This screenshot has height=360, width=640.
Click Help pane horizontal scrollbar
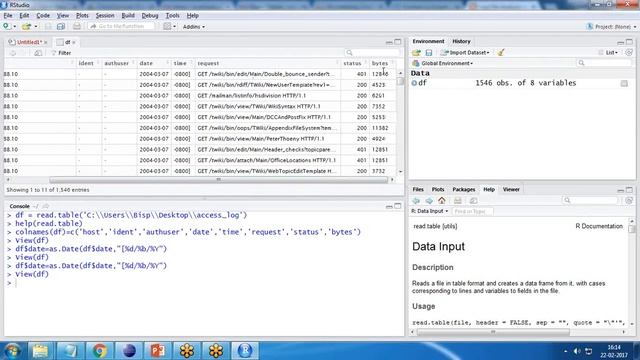pos(493,332)
